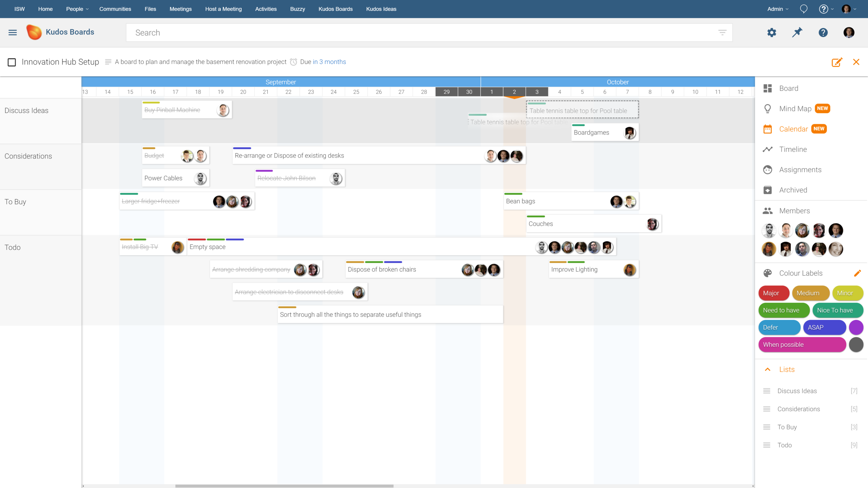Click the due date link 'in 3 months'

[x=329, y=62]
